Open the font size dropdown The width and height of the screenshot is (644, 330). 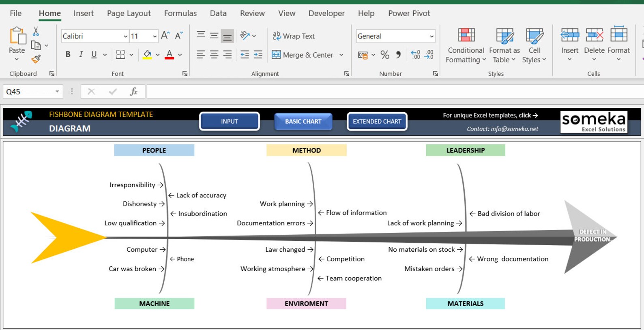click(155, 36)
